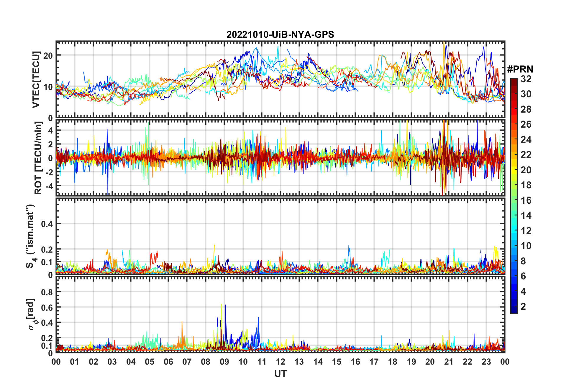This screenshot has height=392, width=561.
Task: Click VTEC axis tick value 10
Action: pyautogui.click(x=48, y=87)
